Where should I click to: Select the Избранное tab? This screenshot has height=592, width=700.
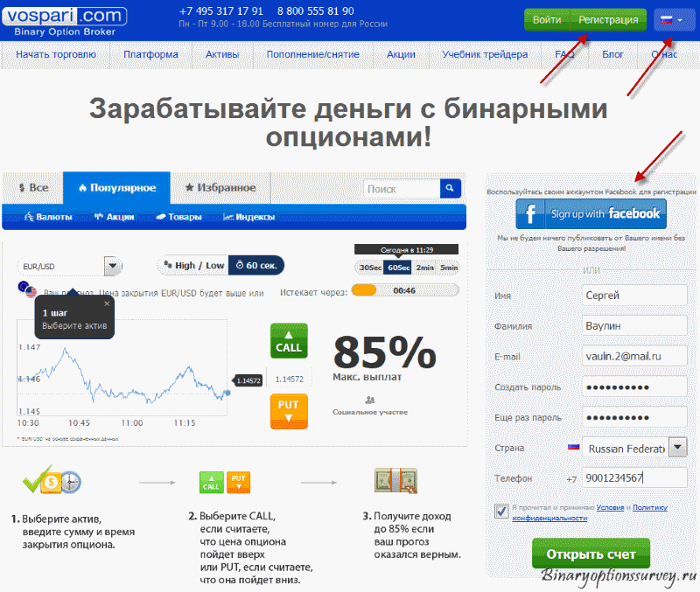click(220, 188)
